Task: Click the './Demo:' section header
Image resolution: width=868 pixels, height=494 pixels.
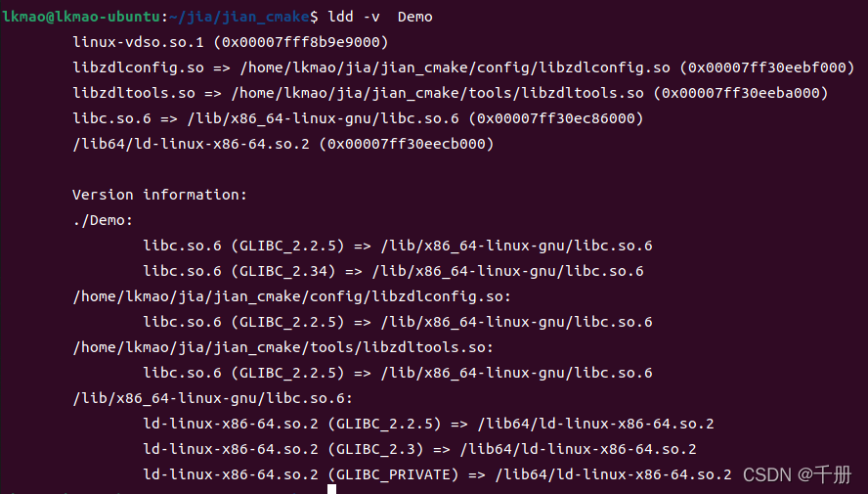Action: click(x=103, y=220)
